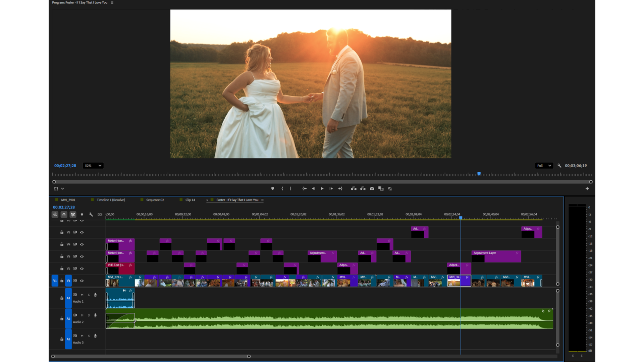This screenshot has height=362, width=644.
Task: Open Timeline Display Settings wrench
Action: click(91, 215)
